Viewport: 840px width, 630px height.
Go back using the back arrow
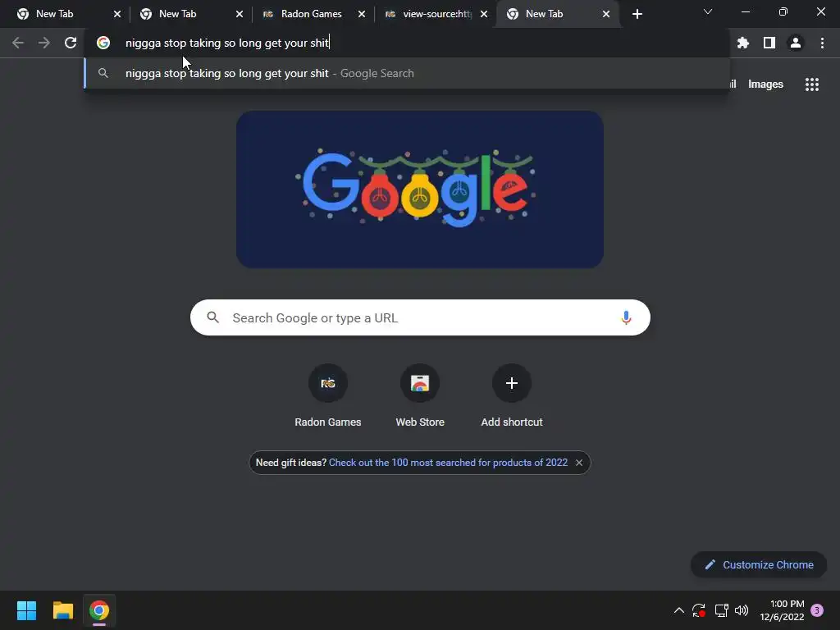pos(18,43)
